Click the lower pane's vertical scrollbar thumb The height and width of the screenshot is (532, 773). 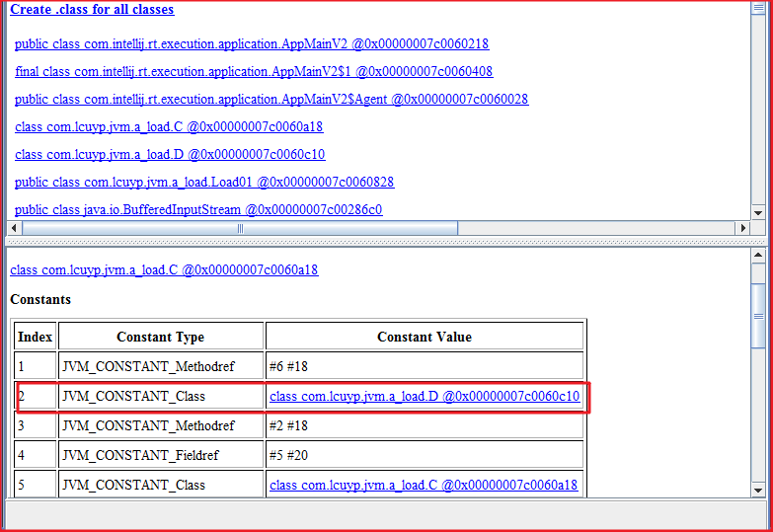point(758,316)
